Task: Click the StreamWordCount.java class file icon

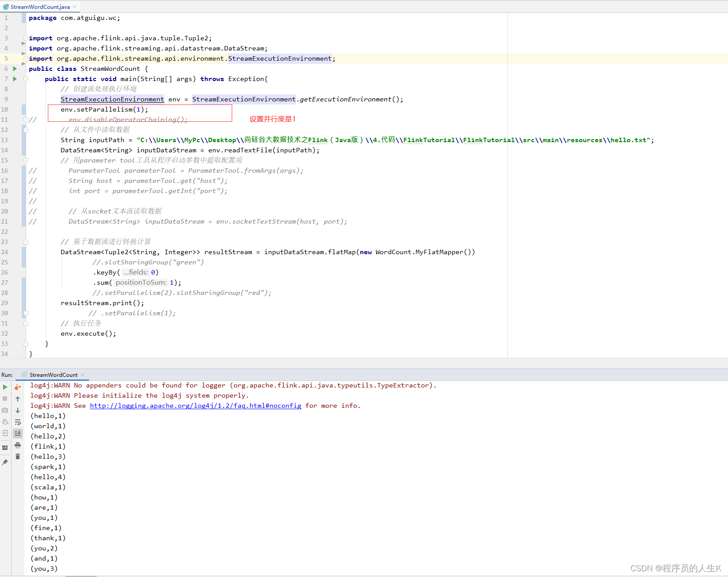Action: tap(6, 7)
